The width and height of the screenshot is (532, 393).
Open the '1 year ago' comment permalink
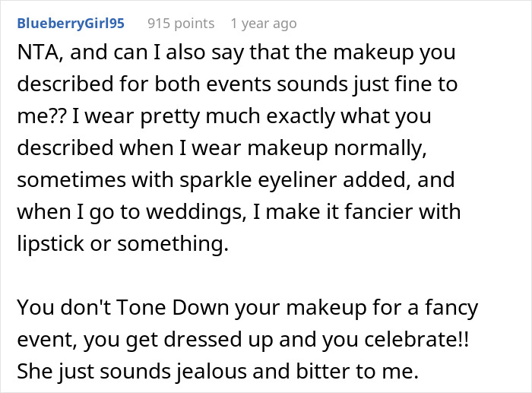263,24
